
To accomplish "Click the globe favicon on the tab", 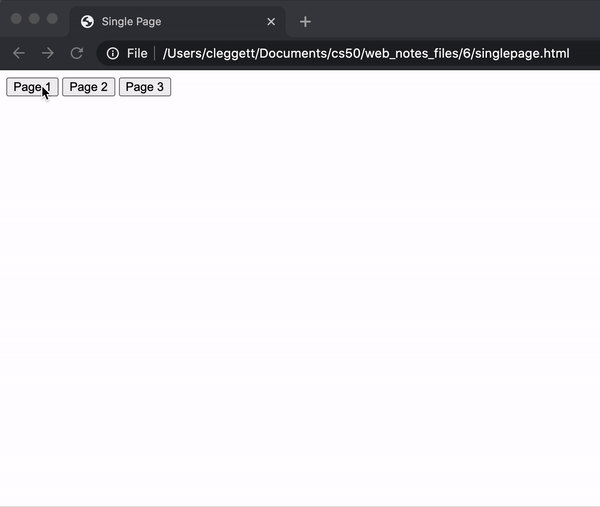I will pyautogui.click(x=87, y=21).
